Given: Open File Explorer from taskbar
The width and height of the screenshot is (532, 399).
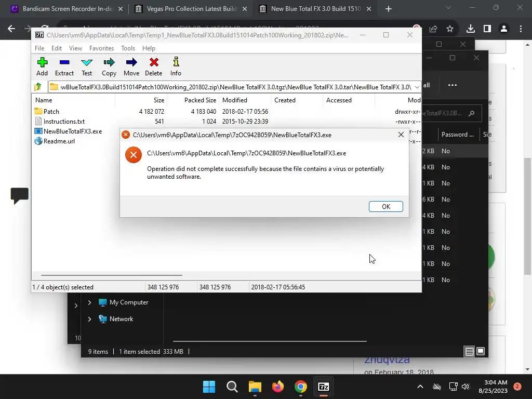Looking at the screenshot, I should pos(255,387).
